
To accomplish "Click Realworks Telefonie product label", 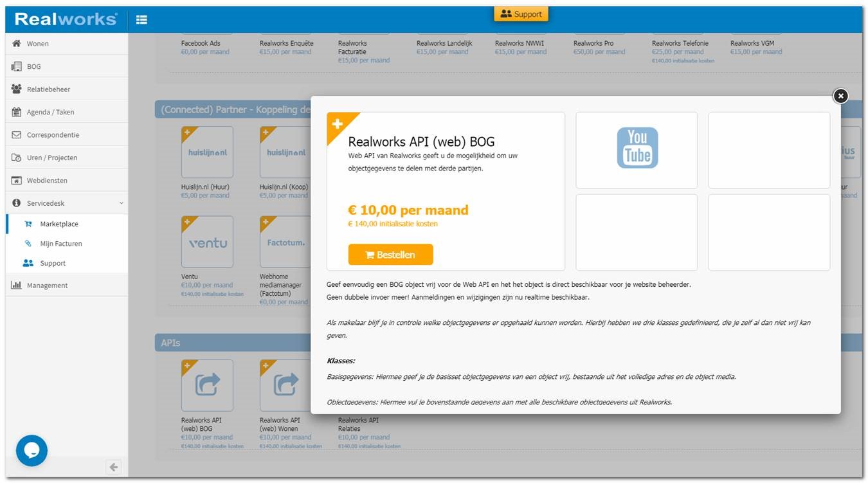I will click(680, 44).
